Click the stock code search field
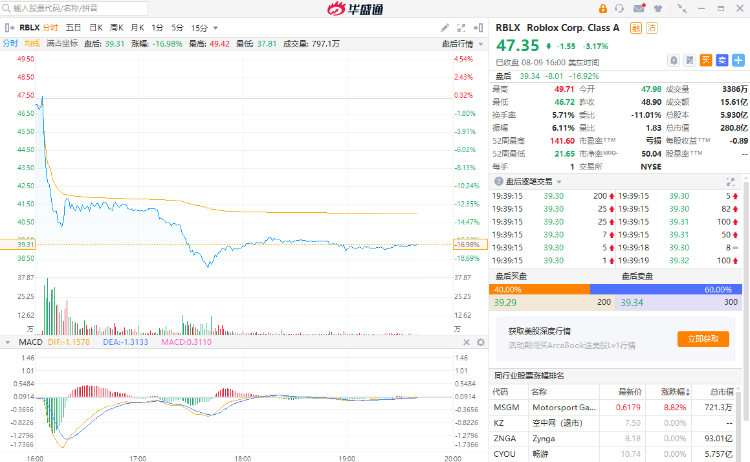Screen dimensions: 750x462 (x=74, y=8)
